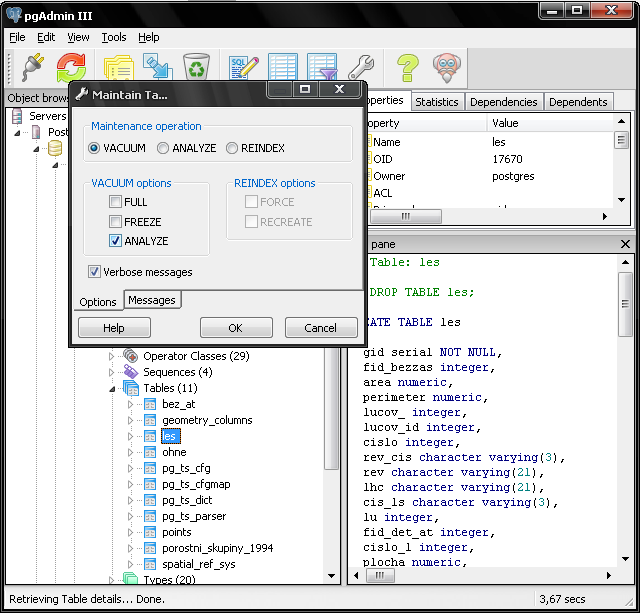
Task: Select the Options tab in the dialog
Action: click(x=98, y=302)
